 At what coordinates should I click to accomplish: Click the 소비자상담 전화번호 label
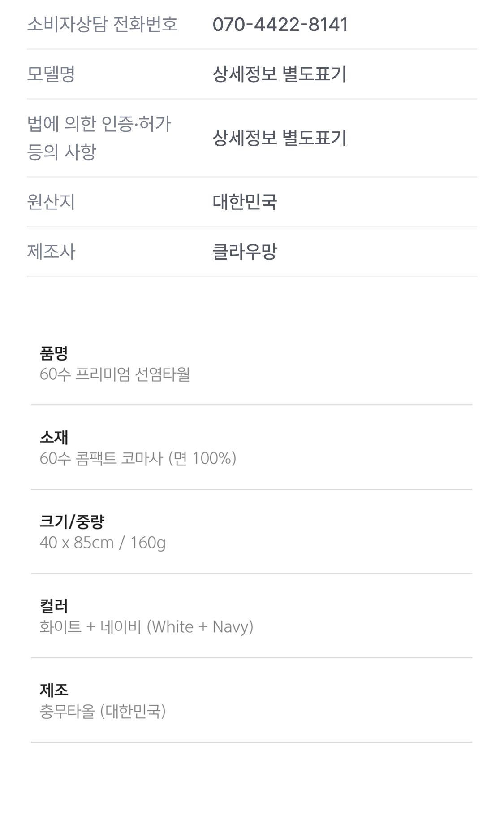pyautogui.click(x=102, y=24)
